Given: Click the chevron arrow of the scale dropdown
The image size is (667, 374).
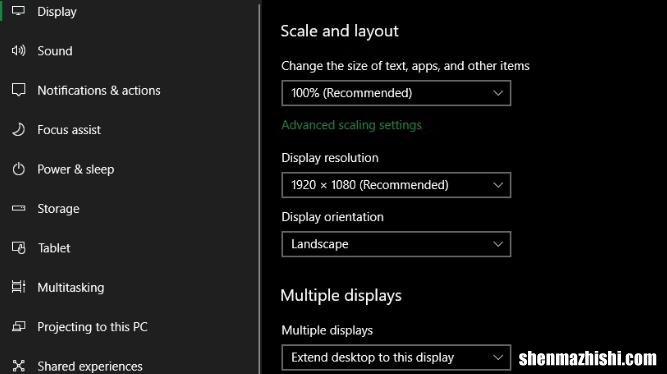Looking at the screenshot, I should [x=498, y=93].
